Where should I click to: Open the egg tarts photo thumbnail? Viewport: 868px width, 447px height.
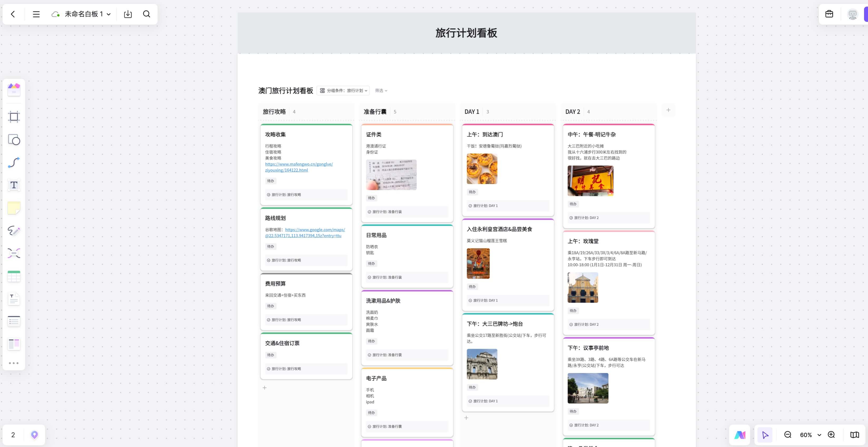[482, 169]
